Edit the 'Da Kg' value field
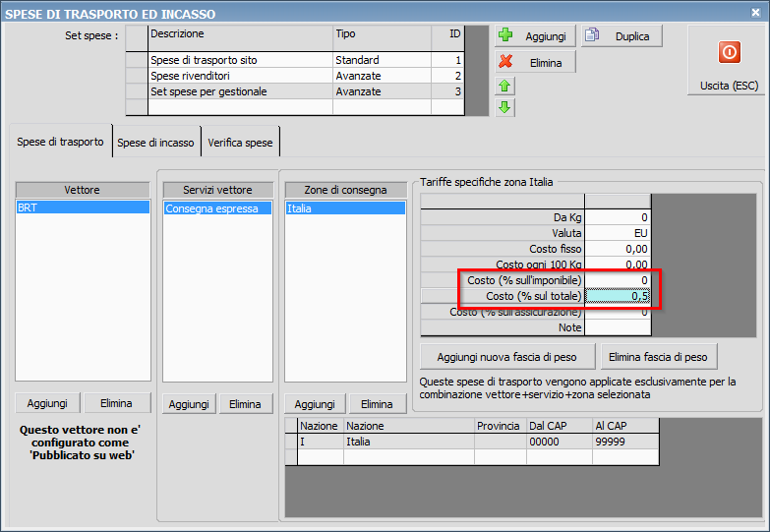Screen dimensions: 770x532 (618, 217)
